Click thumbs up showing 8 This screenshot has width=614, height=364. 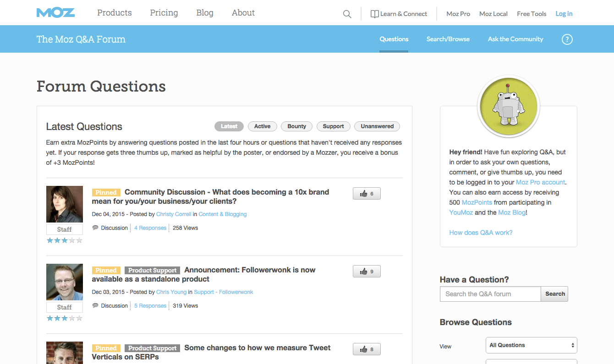point(367,349)
